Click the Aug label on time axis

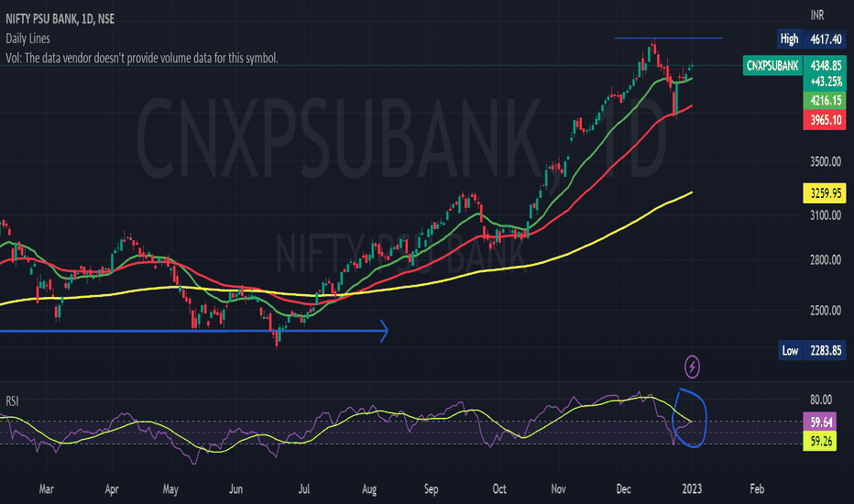(369, 489)
